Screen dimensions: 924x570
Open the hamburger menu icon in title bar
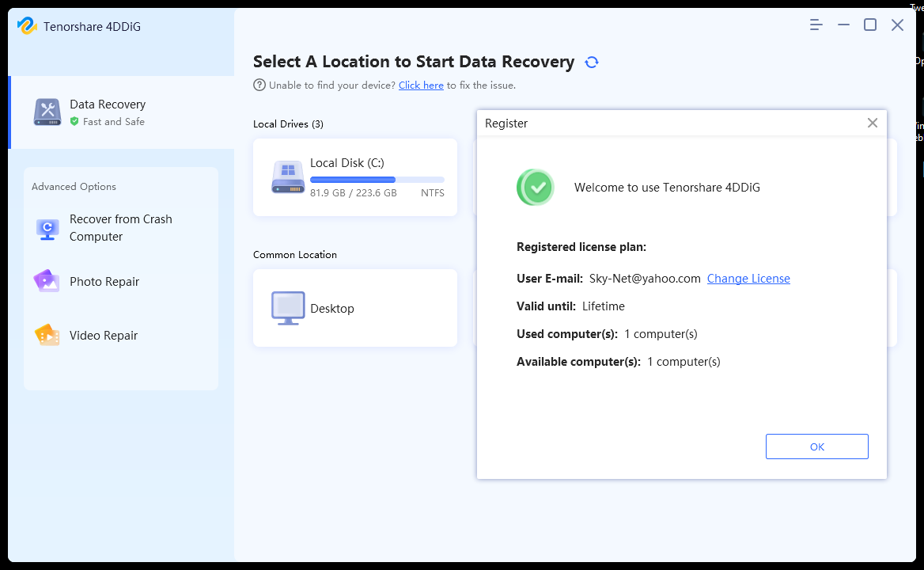click(x=816, y=25)
